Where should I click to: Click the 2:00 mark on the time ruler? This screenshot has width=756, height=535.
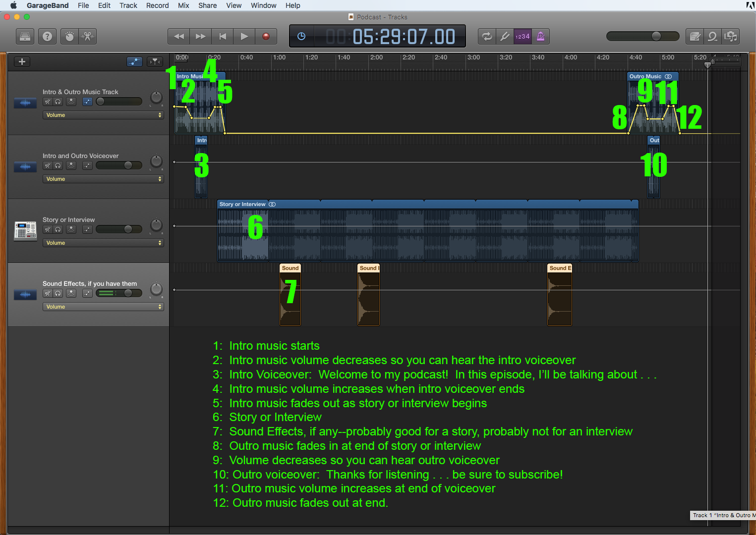pos(377,57)
